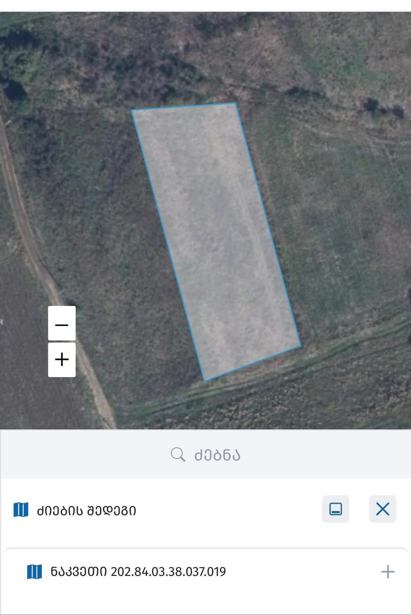
Task: Focus the ძებნა search field
Action: [x=206, y=455]
